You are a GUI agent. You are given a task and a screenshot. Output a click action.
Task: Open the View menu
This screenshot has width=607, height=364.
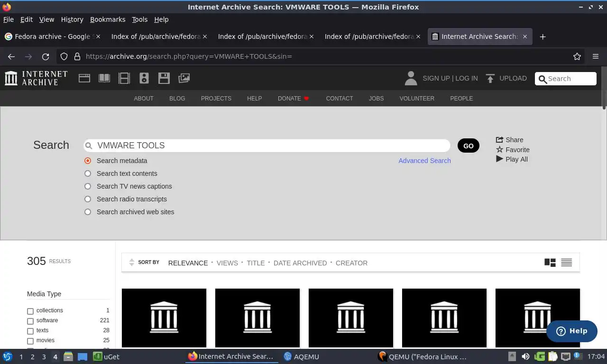tap(46, 19)
